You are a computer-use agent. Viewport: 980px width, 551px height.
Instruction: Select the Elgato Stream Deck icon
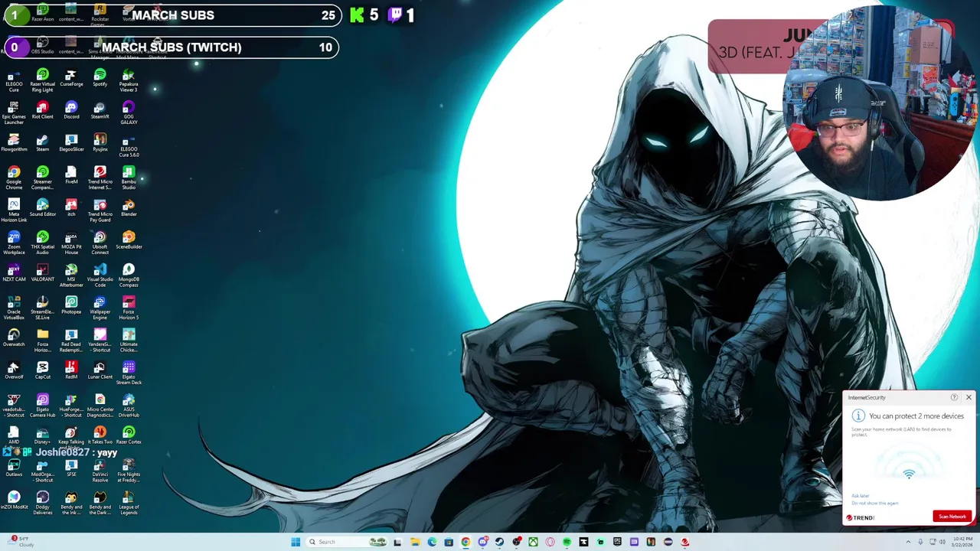coord(129,373)
